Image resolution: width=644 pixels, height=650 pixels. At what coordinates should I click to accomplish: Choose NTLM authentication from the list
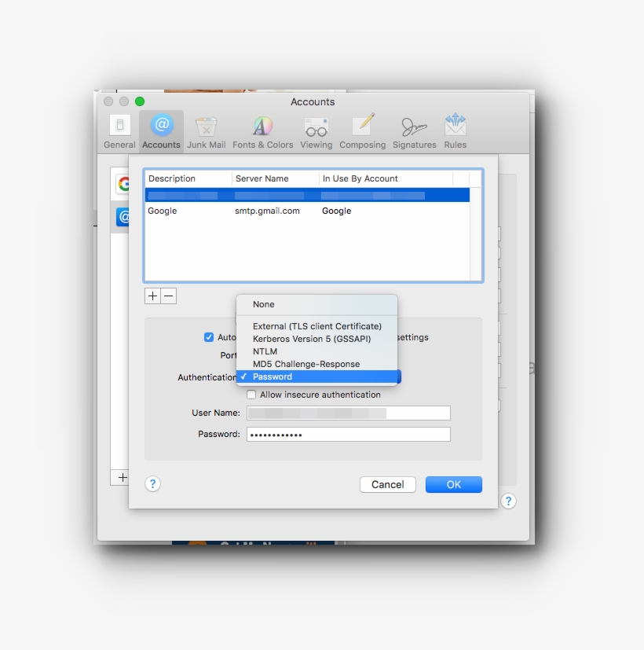click(264, 351)
